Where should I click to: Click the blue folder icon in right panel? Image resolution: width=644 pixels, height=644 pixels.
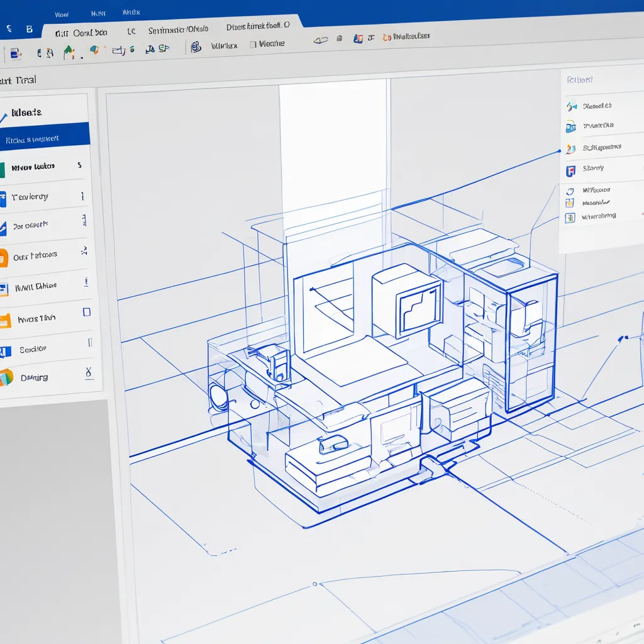click(x=571, y=127)
